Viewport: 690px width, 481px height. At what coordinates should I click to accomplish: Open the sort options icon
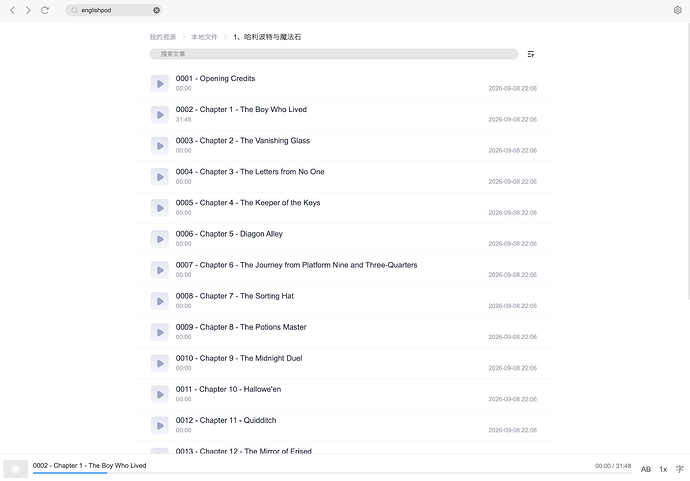pos(531,54)
